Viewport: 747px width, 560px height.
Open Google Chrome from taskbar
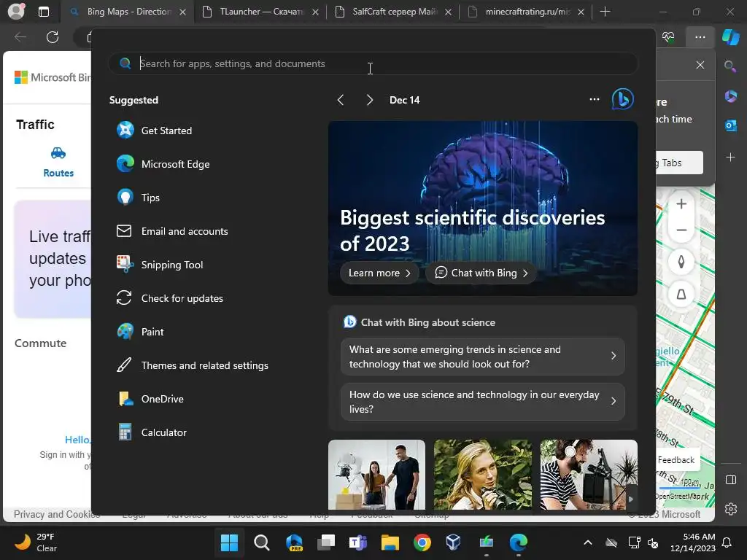click(422, 542)
